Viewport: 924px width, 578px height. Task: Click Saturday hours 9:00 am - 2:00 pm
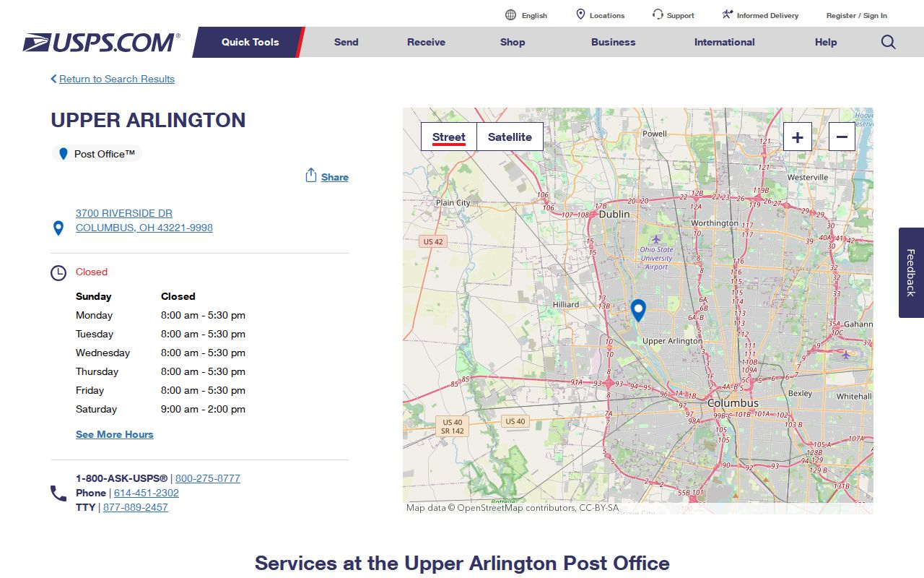click(x=203, y=409)
